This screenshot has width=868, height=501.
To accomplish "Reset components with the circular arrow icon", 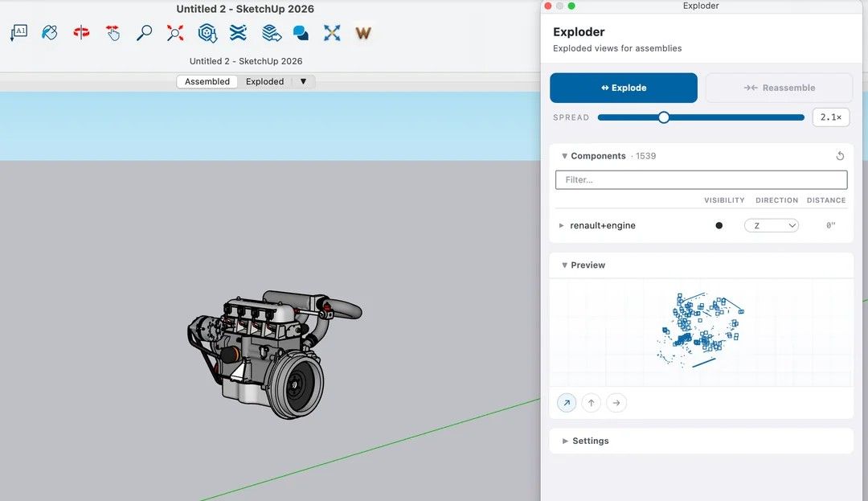I will 840,156.
